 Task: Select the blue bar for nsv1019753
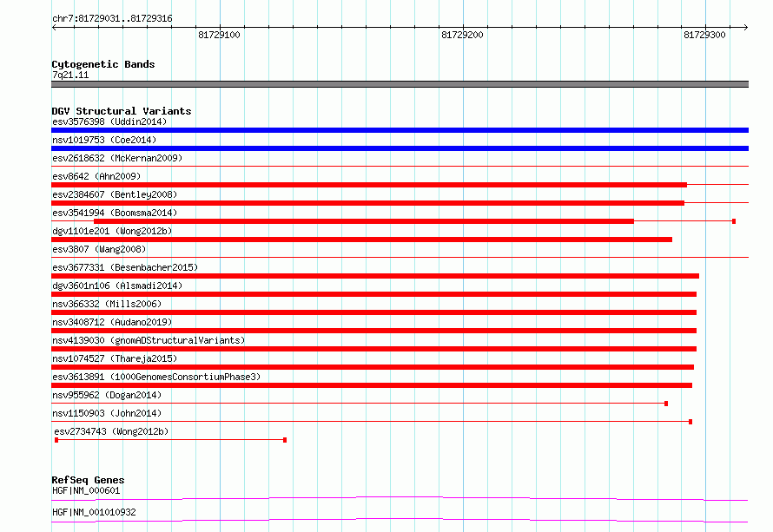pos(400,148)
